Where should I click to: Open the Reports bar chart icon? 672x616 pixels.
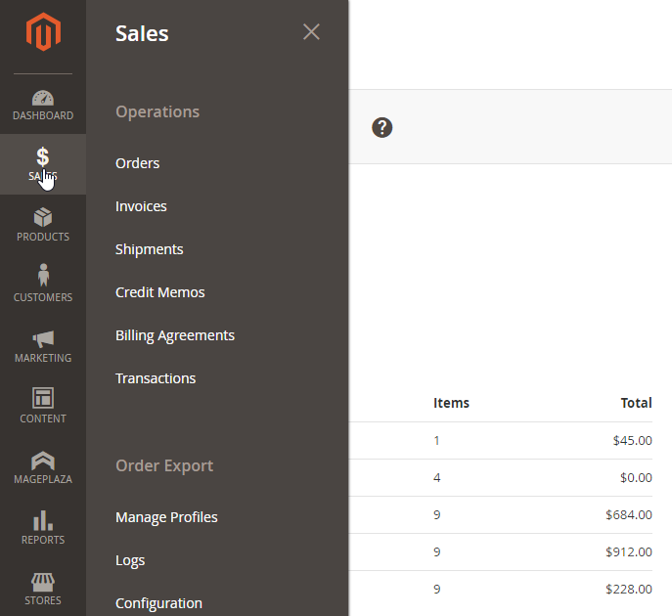point(43,521)
